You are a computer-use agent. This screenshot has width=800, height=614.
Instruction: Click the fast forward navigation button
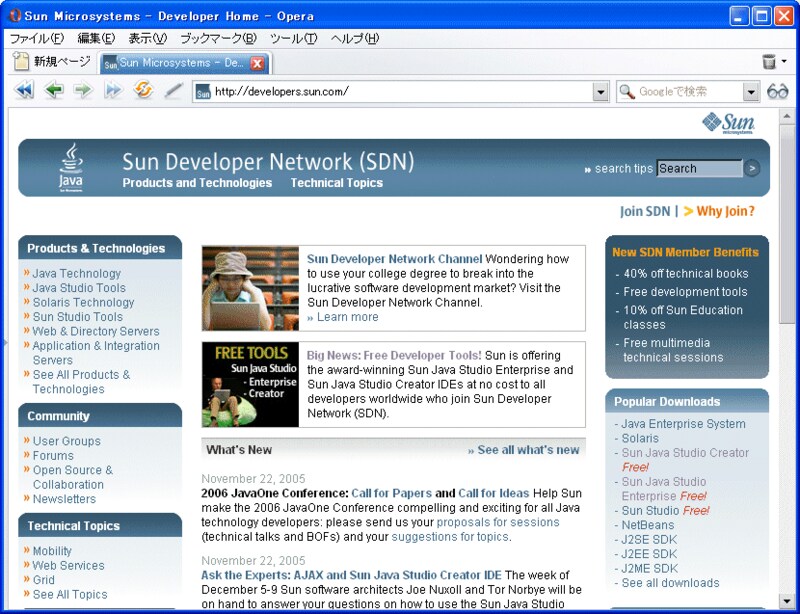click(x=113, y=91)
